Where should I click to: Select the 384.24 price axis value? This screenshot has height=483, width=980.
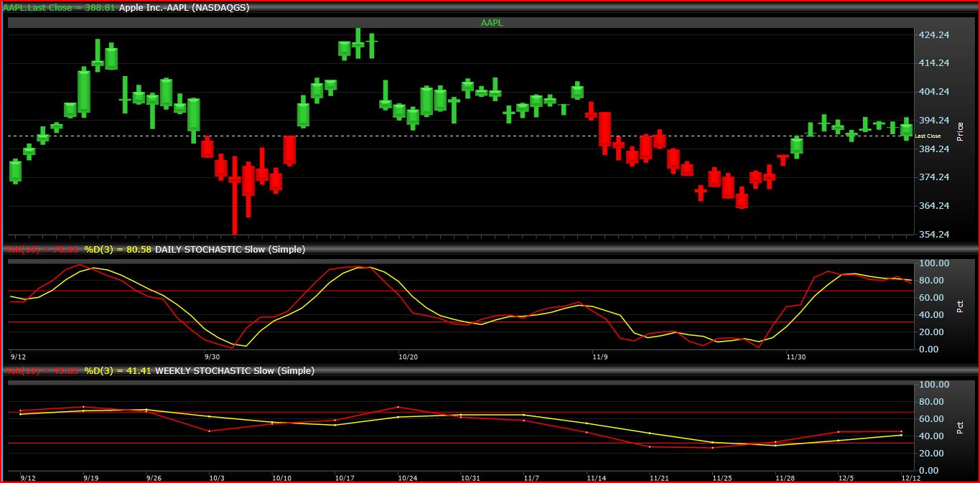934,149
